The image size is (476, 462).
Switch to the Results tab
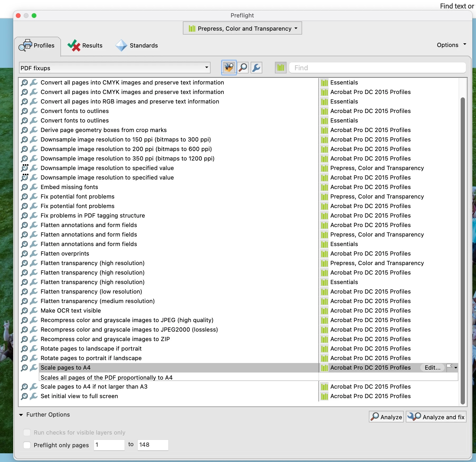pos(85,45)
